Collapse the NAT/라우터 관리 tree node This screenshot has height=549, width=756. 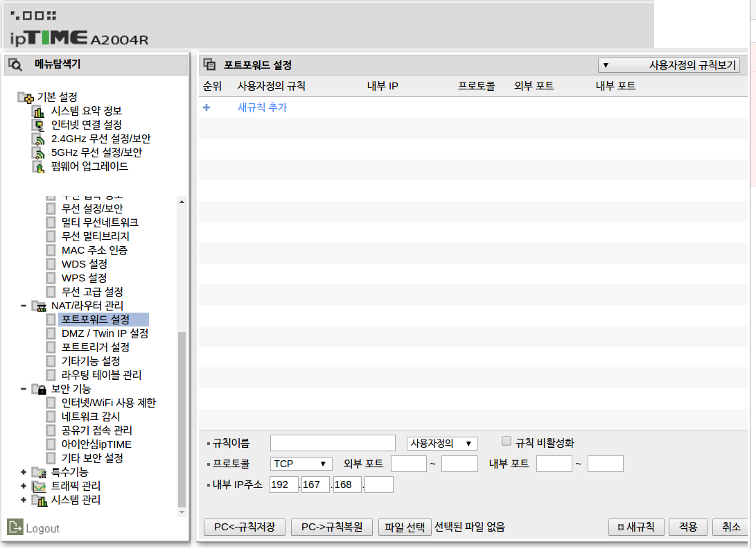point(23,306)
